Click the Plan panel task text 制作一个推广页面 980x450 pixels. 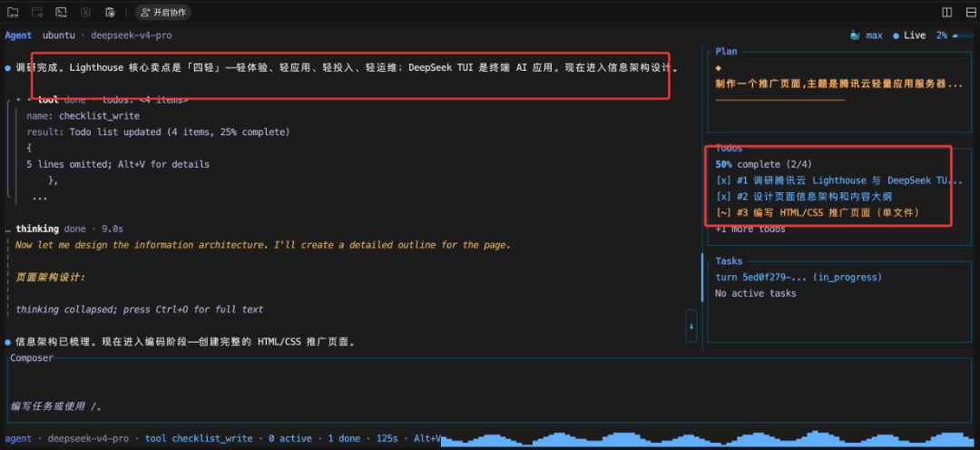pos(839,83)
